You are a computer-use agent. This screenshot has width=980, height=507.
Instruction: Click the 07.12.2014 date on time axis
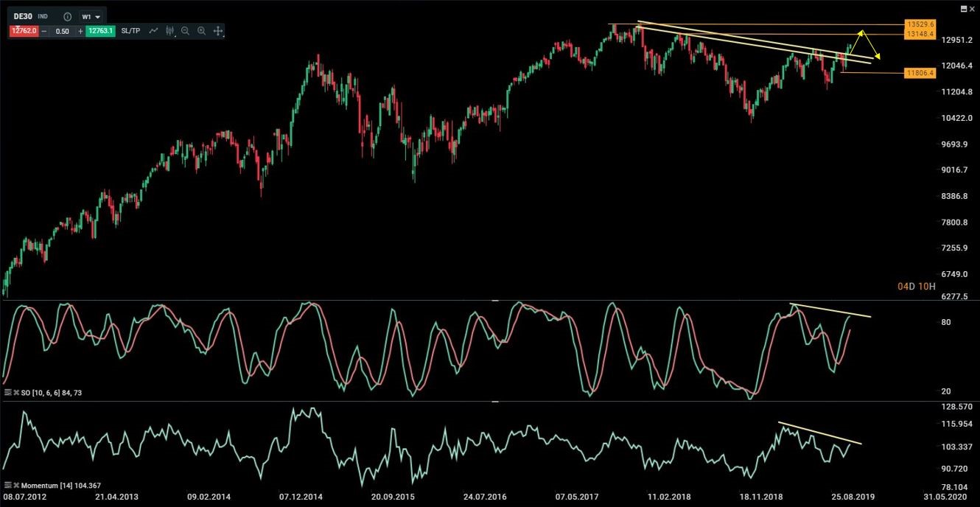click(x=300, y=497)
